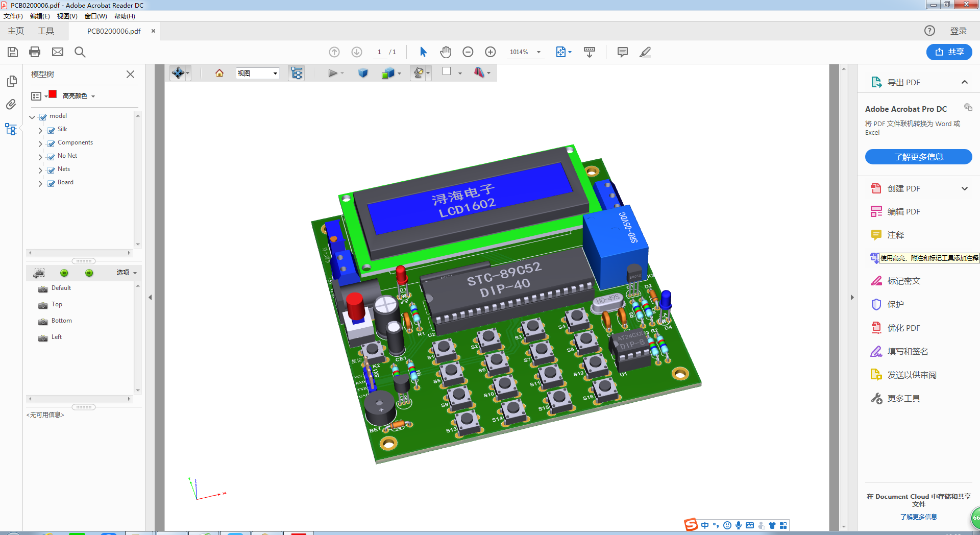Open the 编辑(E) menu
980x535 pixels.
40,16
